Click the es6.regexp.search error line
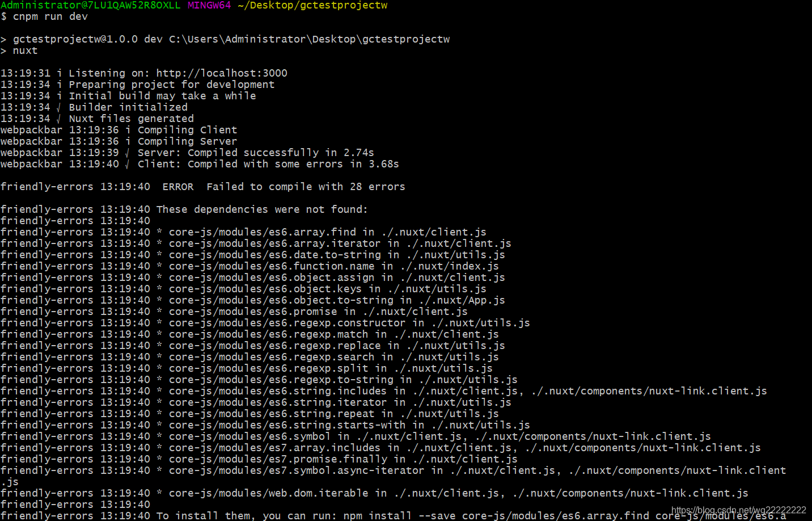Screen dimensions: 812x521 click(x=249, y=357)
